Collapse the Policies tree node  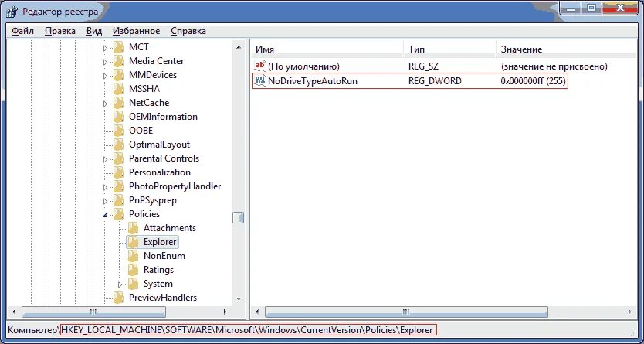[106, 215]
